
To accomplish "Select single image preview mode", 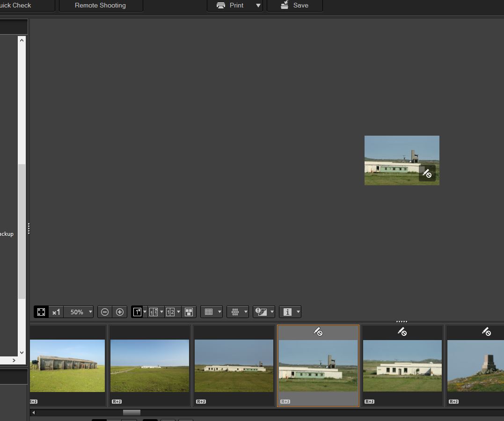I will pyautogui.click(x=137, y=312).
